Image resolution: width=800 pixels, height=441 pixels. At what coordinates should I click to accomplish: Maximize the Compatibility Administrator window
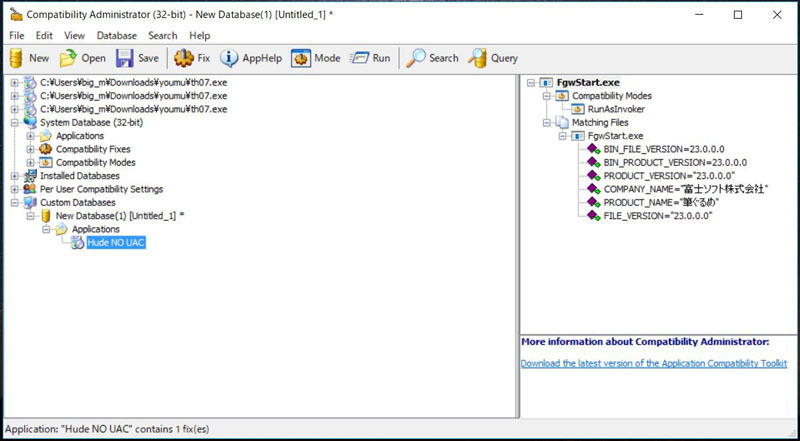click(738, 15)
